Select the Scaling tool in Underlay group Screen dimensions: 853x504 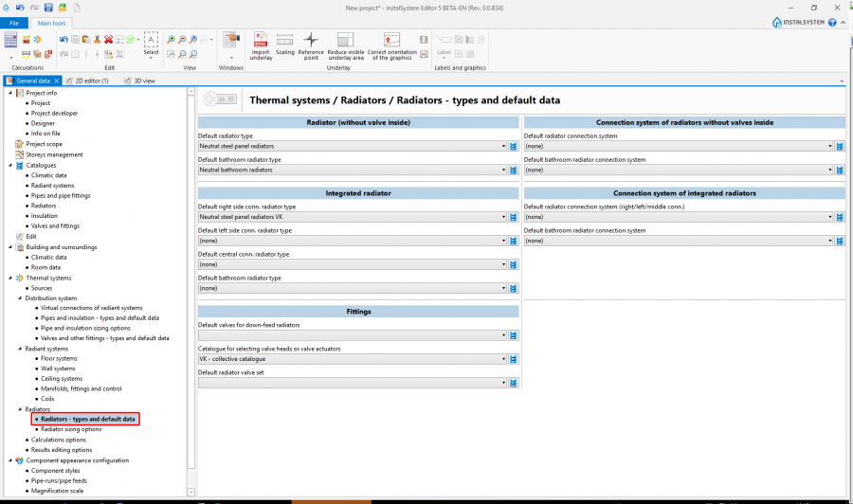coord(285,40)
